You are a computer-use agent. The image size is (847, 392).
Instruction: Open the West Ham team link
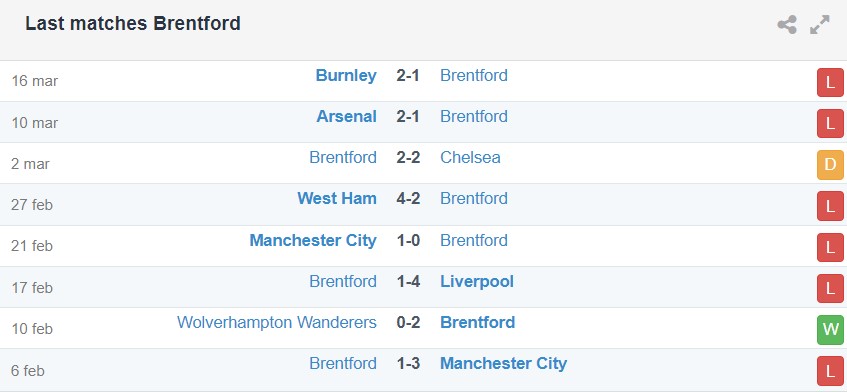coord(337,198)
